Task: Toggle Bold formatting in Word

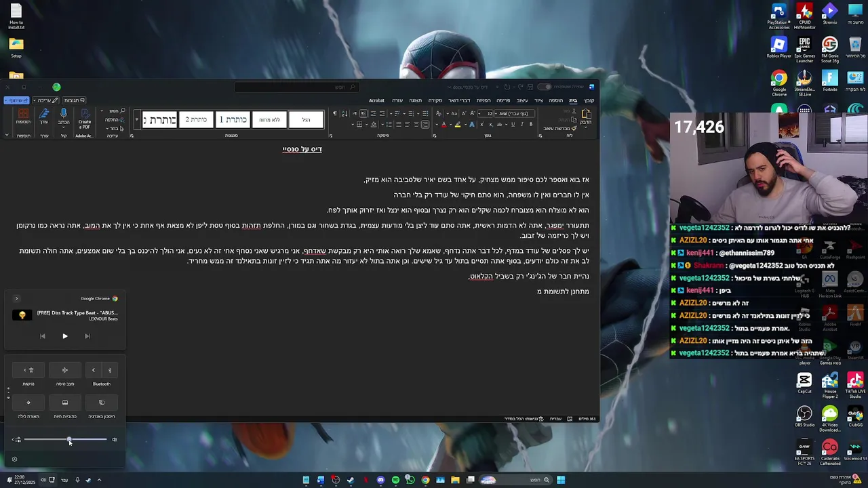Action: click(531, 124)
